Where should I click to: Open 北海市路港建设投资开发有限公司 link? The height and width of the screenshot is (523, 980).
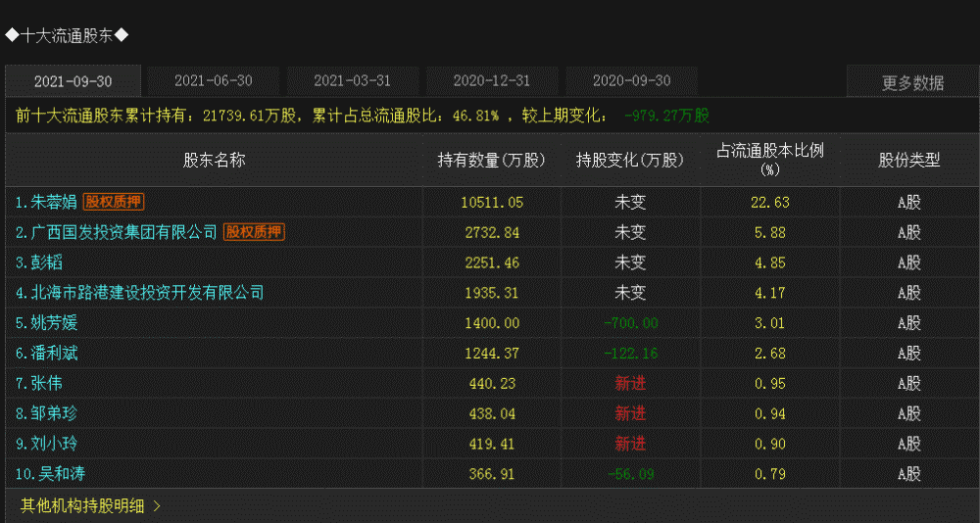pos(148,293)
